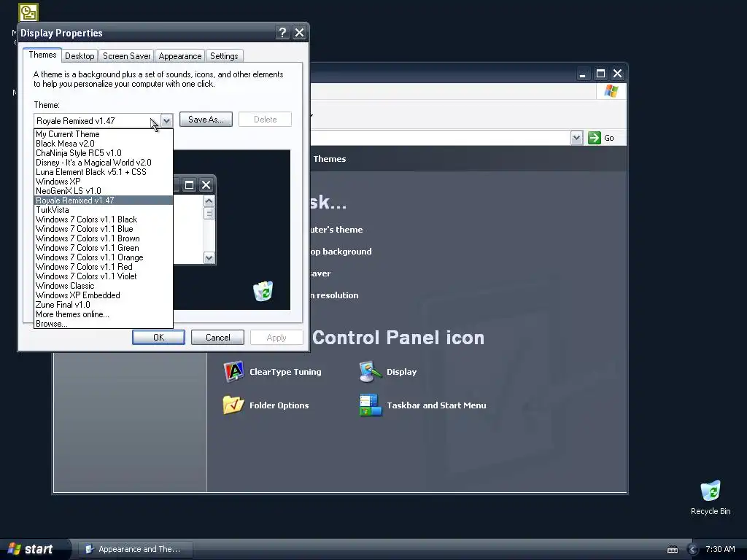Screen dimensions: 747x560
Task: Select Zune Final v1.0 theme
Action: click(x=104, y=305)
